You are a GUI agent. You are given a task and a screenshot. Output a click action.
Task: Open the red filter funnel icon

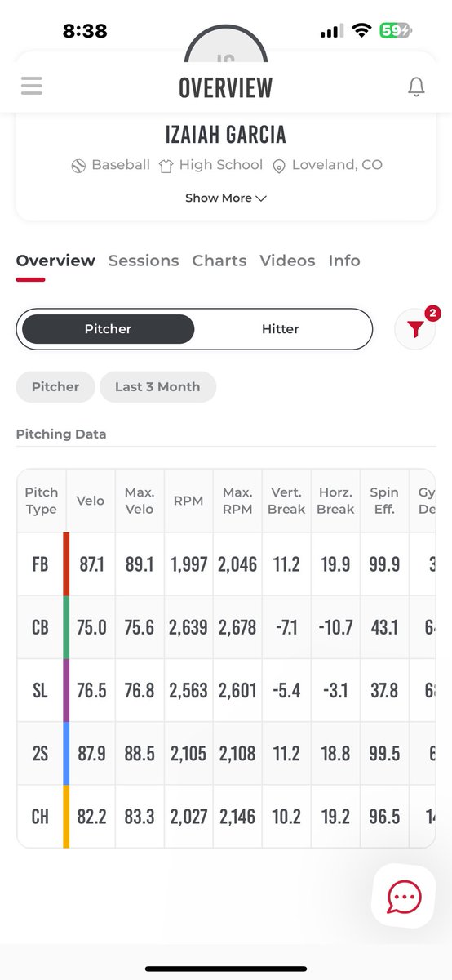pyautogui.click(x=415, y=329)
